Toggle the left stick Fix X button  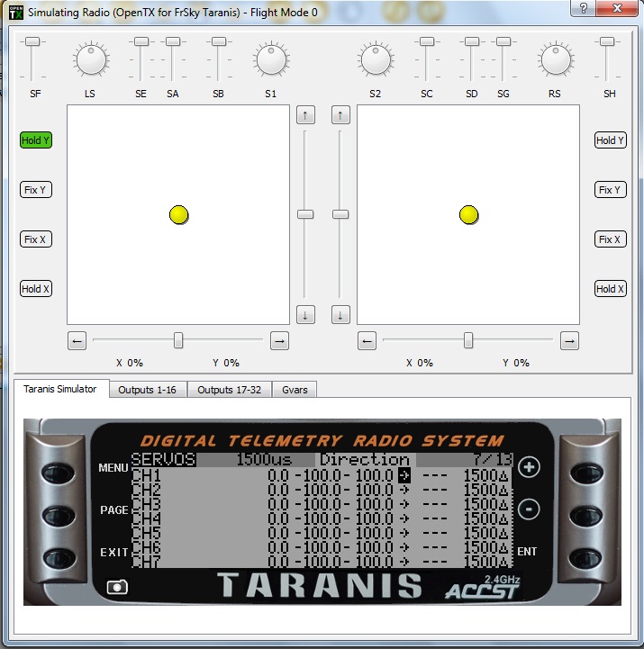(x=36, y=239)
